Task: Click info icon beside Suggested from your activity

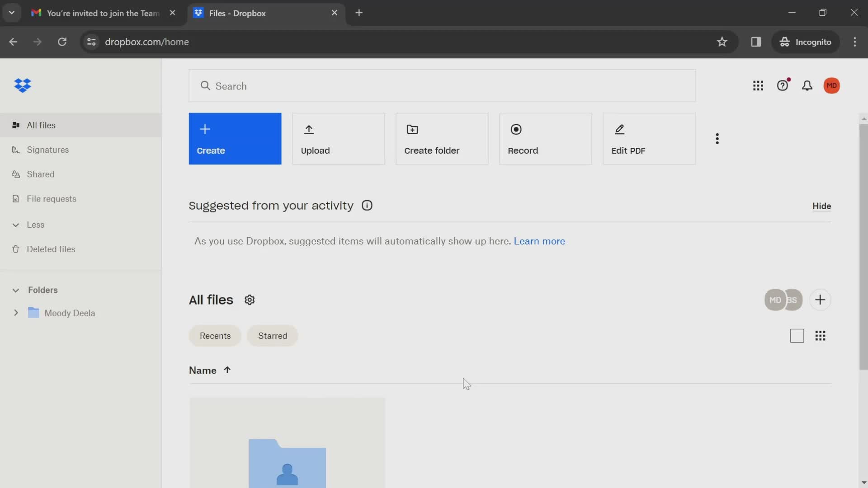Action: 367,206
